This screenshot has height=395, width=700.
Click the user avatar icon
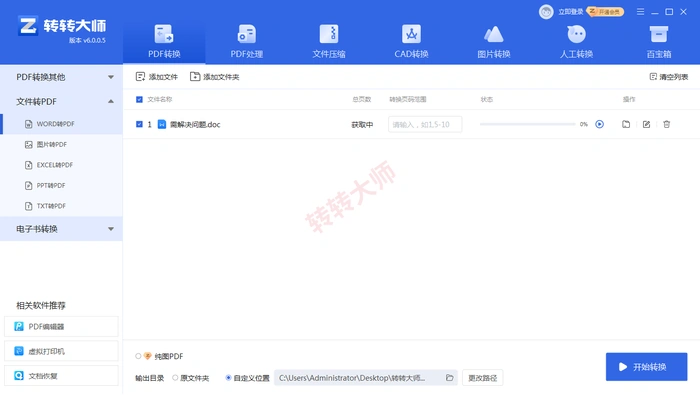click(546, 12)
